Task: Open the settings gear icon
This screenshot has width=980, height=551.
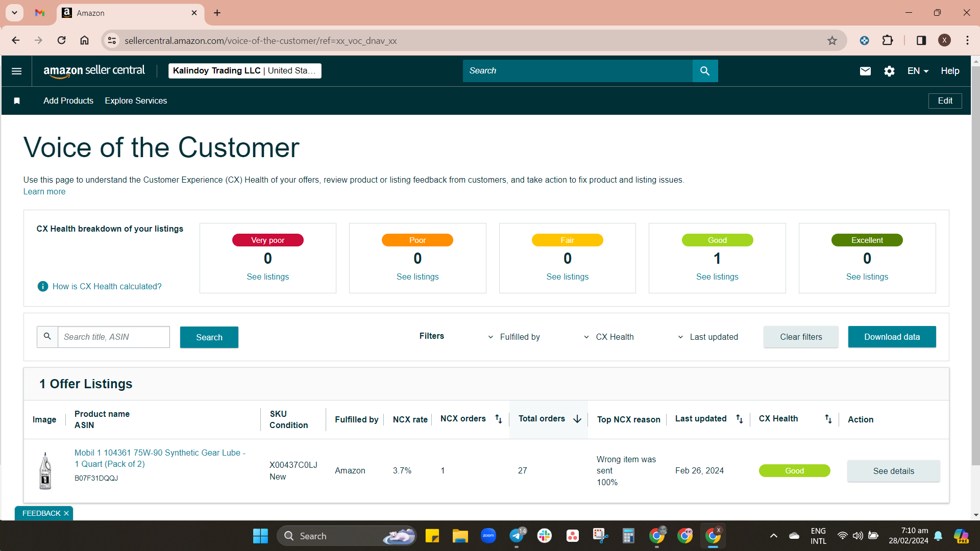Action: [889, 71]
